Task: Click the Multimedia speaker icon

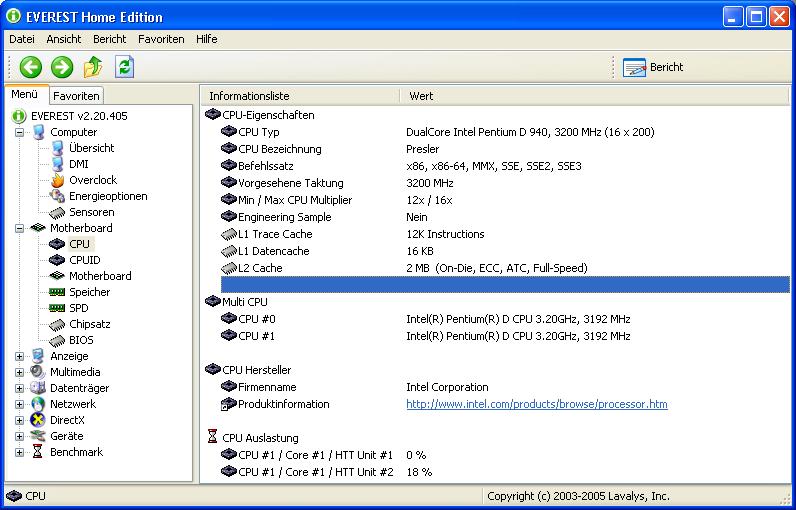Action: 38,372
